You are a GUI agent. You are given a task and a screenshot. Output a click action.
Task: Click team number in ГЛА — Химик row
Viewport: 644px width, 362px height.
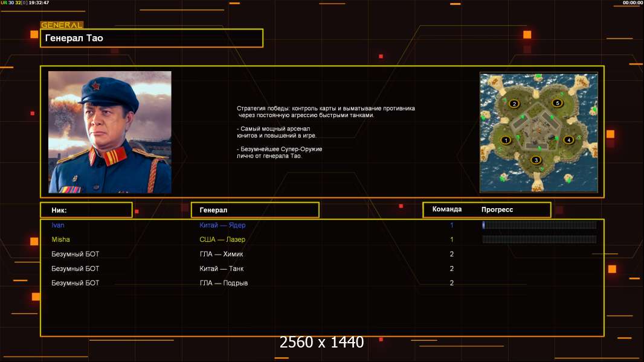[452, 254]
